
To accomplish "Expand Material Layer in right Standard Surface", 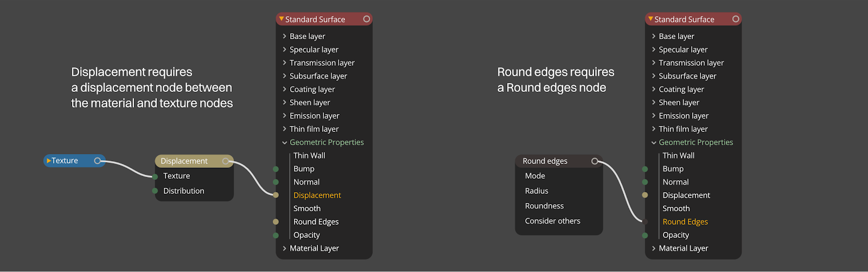I will [654, 249].
